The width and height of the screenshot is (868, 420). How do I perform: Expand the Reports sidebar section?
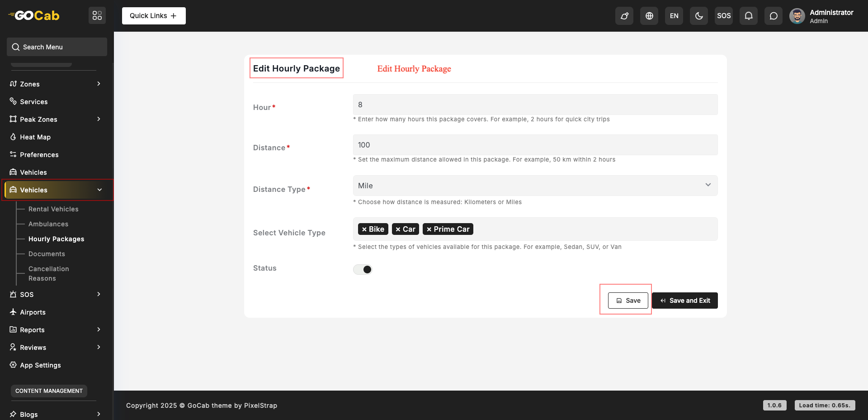(x=54, y=330)
